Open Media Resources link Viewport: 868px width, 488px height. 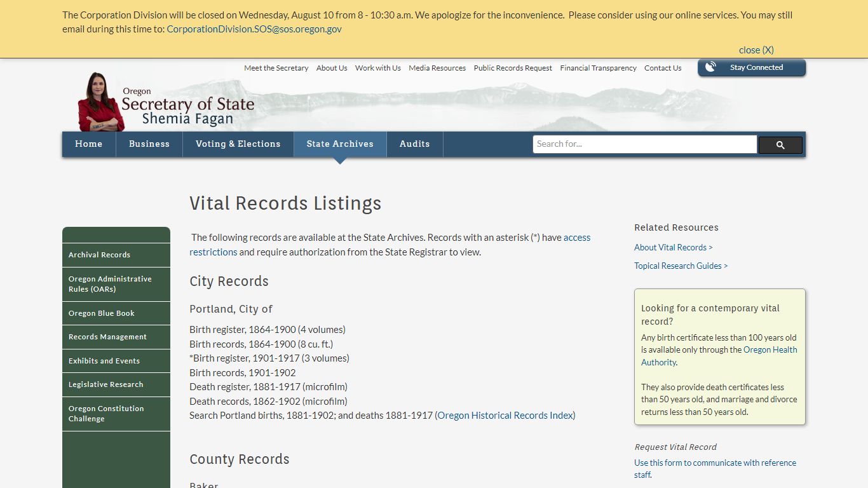437,68
